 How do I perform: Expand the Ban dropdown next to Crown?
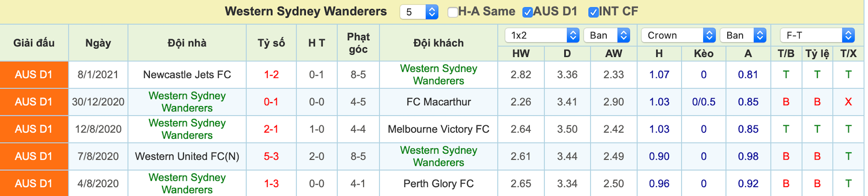tap(743, 35)
